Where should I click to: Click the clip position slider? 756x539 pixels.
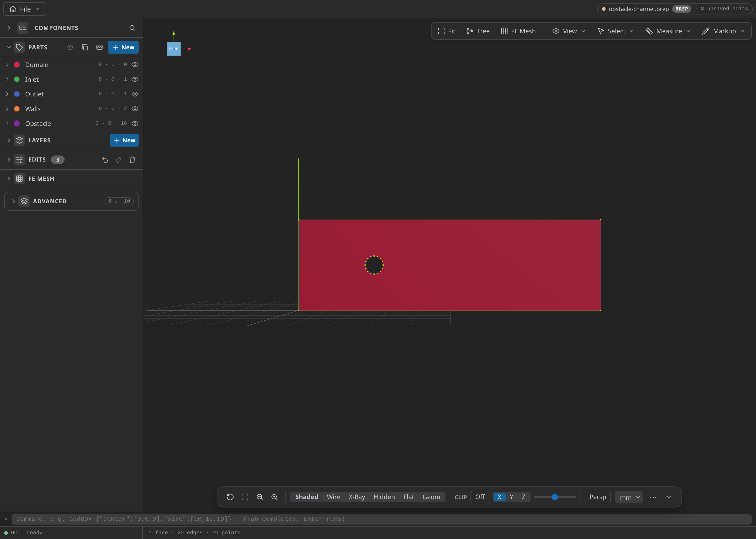click(x=555, y=497)
